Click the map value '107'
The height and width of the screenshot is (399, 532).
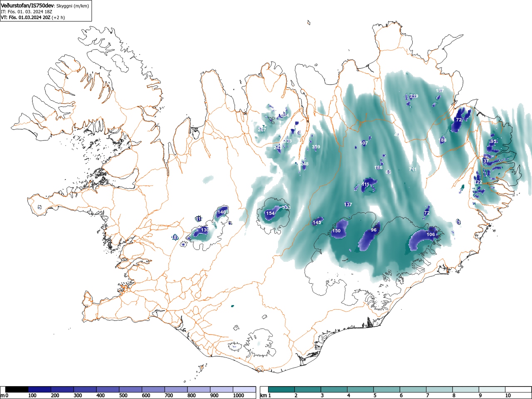(x=364, y=143)
